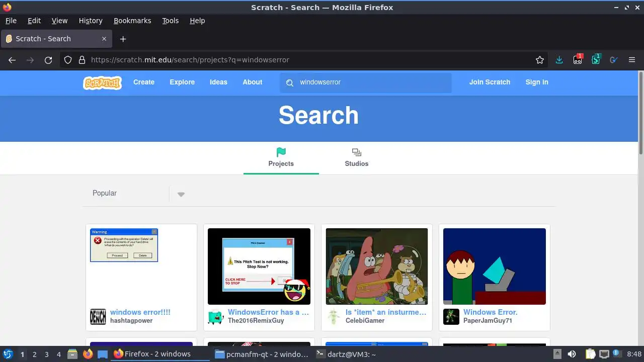Close the Scratch - Search tab
644x362 pixels.
104,39
